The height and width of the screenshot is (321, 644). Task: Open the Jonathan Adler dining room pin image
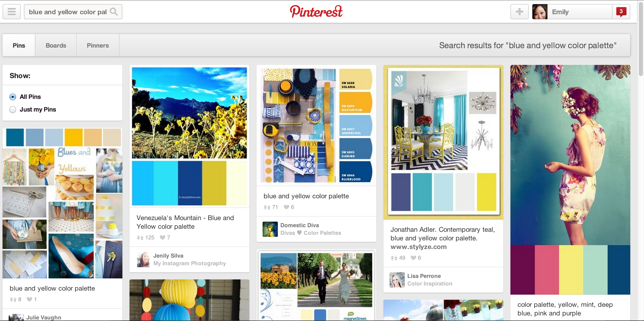tap(443, 142)
